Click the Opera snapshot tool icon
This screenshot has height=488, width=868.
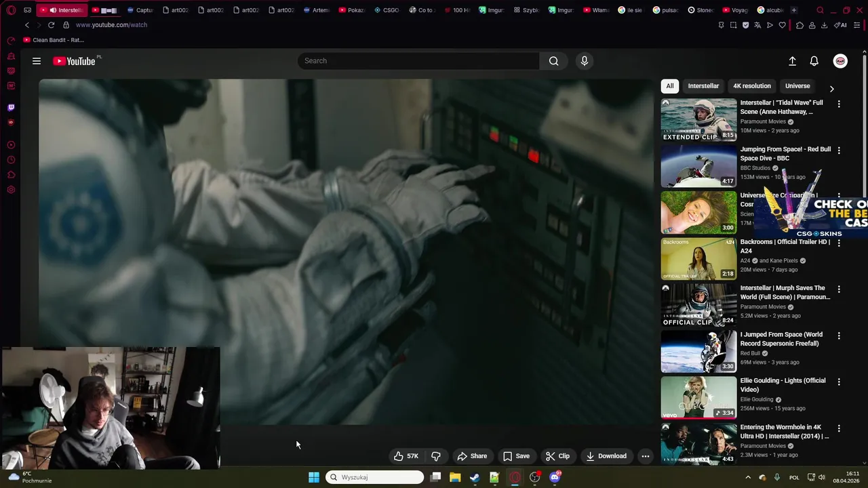coord(733,25)
